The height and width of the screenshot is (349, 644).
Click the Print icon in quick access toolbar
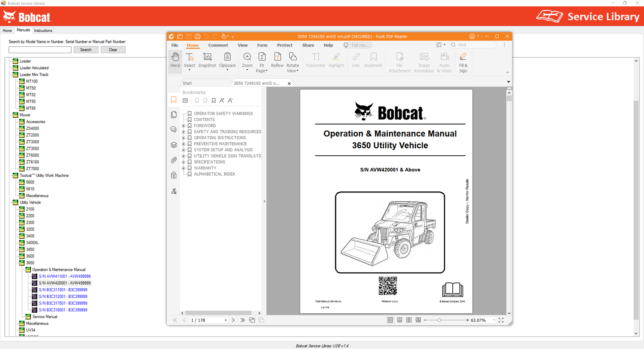tap(197, 37)
